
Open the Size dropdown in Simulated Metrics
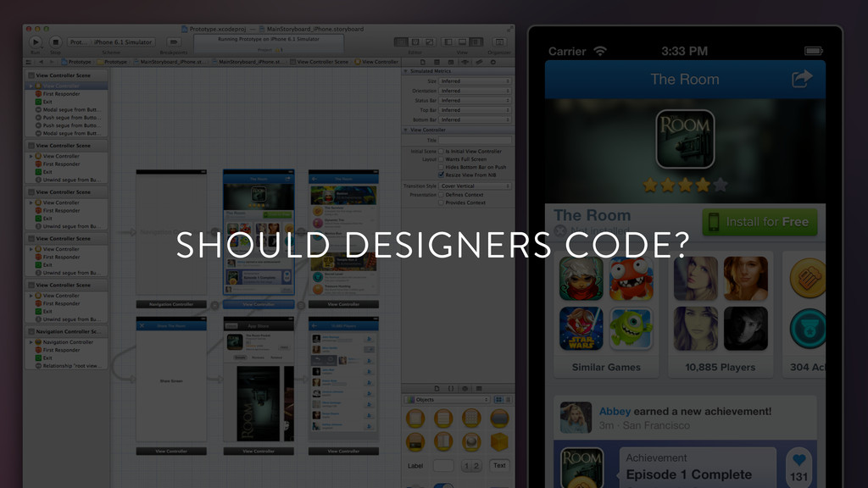[x=475, y=81]
